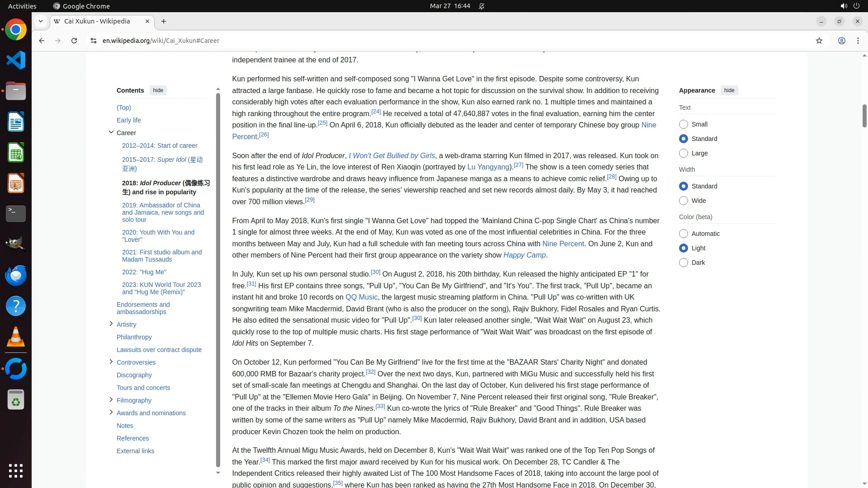The image size is (868, 488).
Task: Open the QQ Music article link
Action: coord(361,297)
